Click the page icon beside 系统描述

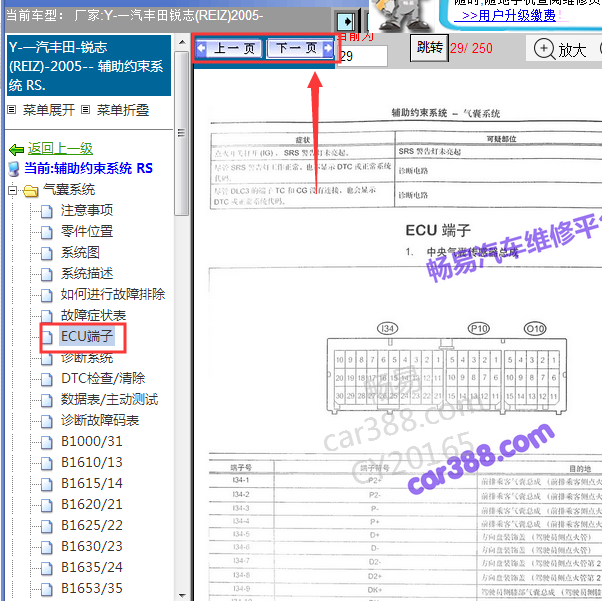point(47,274)
